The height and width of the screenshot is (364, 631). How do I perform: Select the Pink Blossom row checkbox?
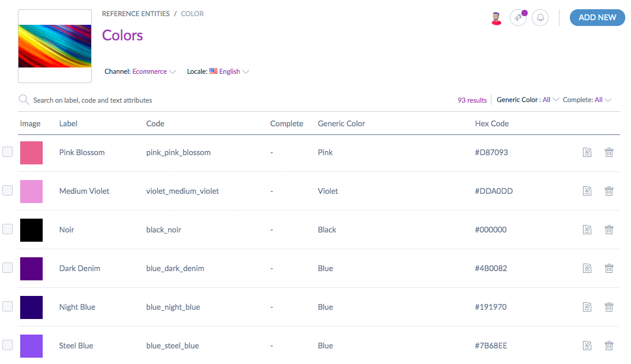point(7,152)
